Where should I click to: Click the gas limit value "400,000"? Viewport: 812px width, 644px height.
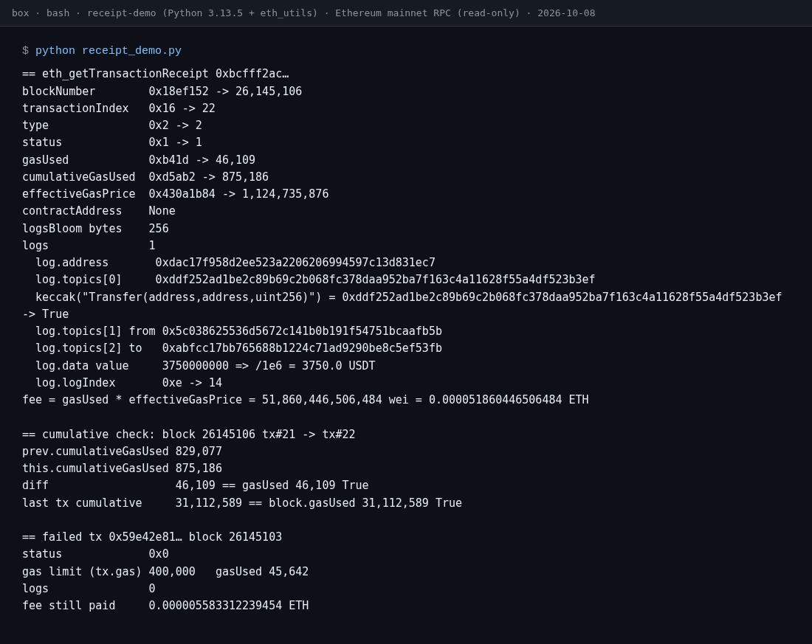(x=172, y=572)
